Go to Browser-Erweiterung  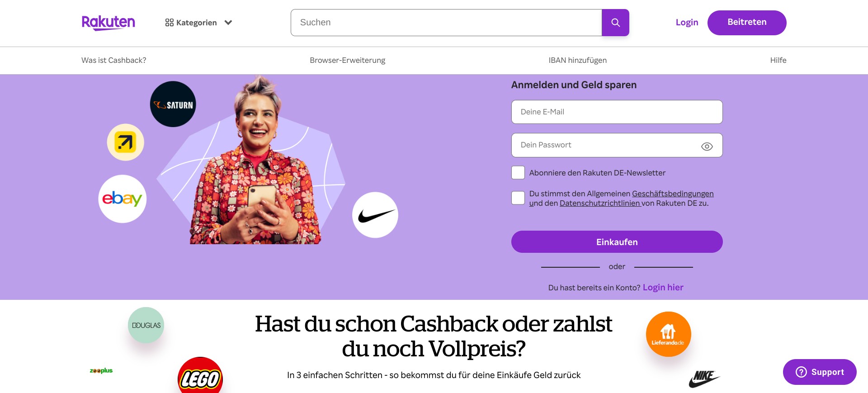(x=348, y=60)
